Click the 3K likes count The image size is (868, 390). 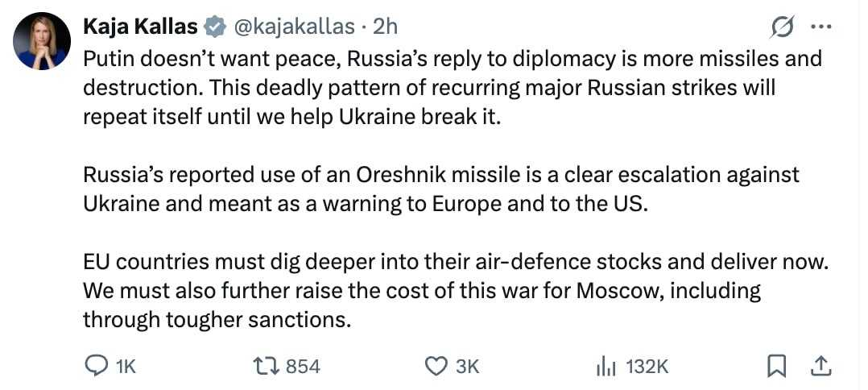click(x=467, y=367)
